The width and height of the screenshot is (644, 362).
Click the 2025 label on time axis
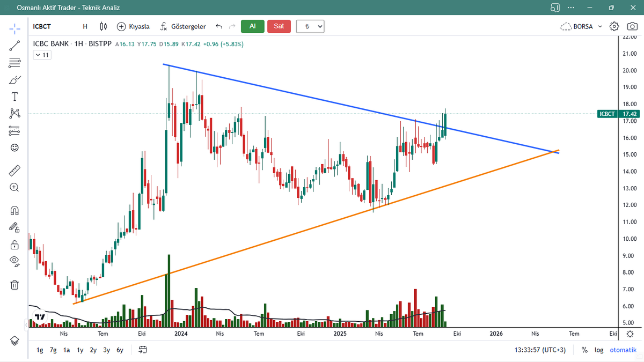340,333
